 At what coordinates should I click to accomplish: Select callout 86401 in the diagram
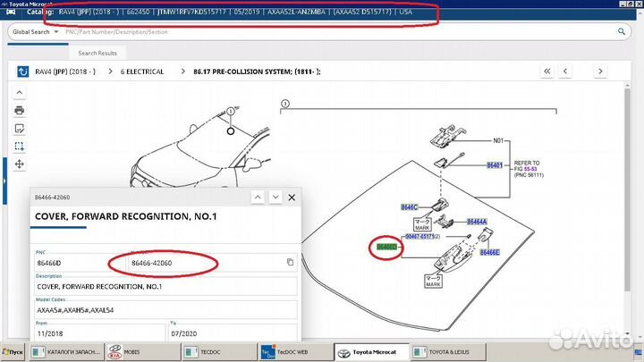point(495,165)
